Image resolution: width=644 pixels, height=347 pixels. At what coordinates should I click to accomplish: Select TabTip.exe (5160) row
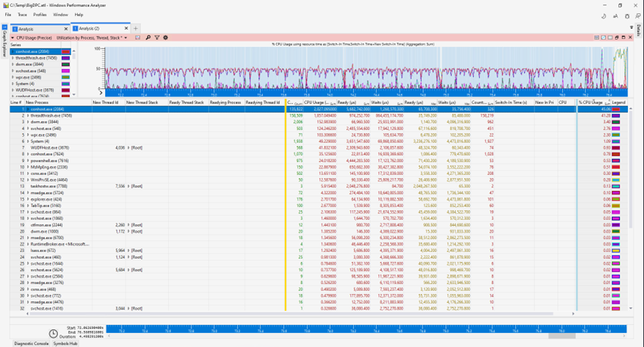tap(319, 206)
